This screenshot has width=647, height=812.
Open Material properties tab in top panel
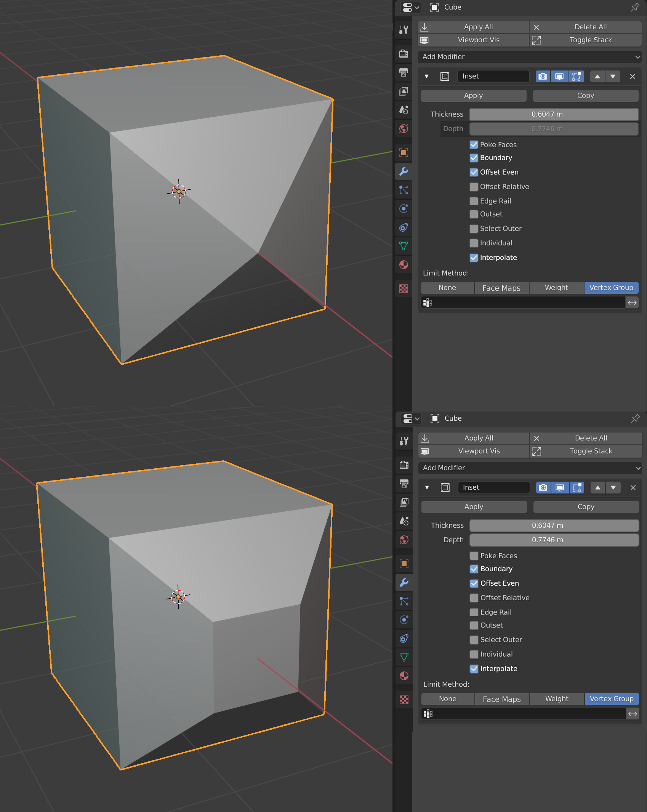404,265
